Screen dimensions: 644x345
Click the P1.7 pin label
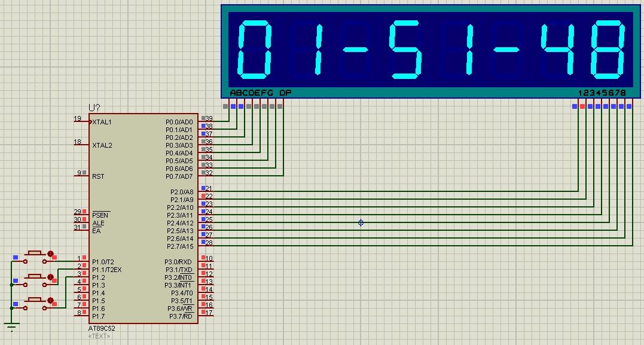tap(99, 317)
